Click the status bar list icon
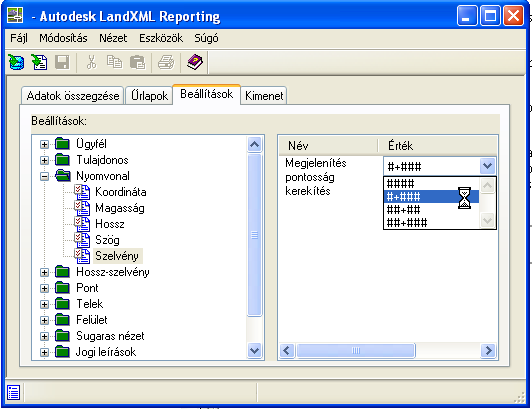Viewport: 532px width, 409px height. coord(14,393)
